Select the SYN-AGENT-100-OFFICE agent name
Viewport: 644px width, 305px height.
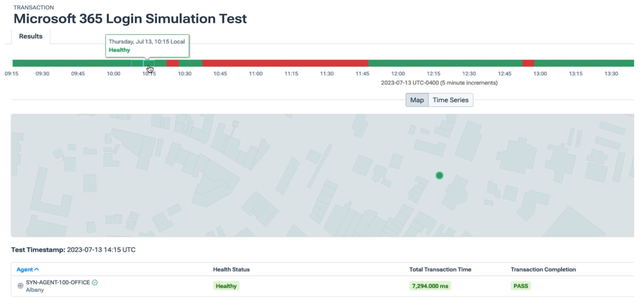tap(58, 282)
